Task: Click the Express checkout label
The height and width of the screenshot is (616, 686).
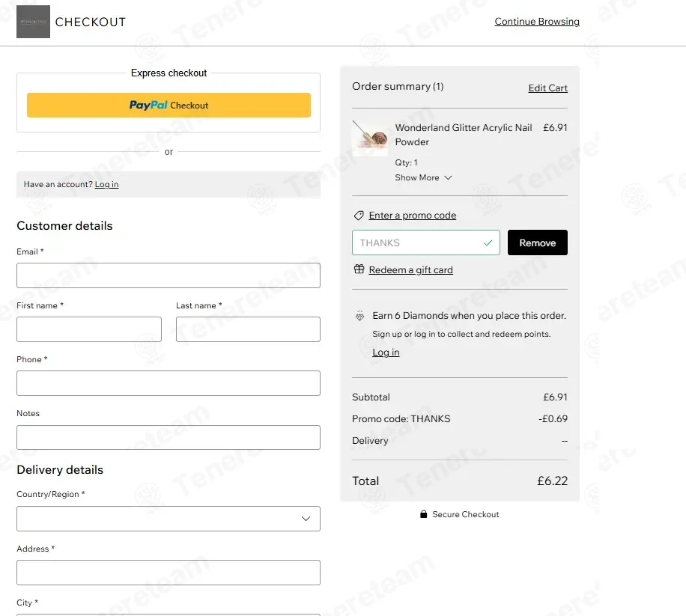Action: pos(169,73)
